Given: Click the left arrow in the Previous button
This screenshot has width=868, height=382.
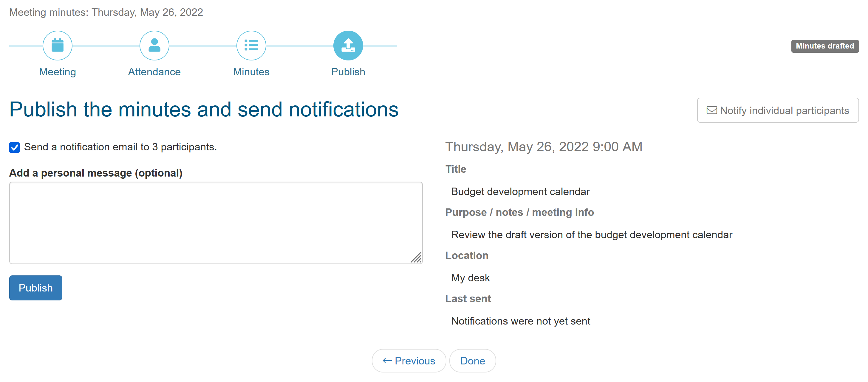Looking at the screenshot, I should click(x=387, y=361).
